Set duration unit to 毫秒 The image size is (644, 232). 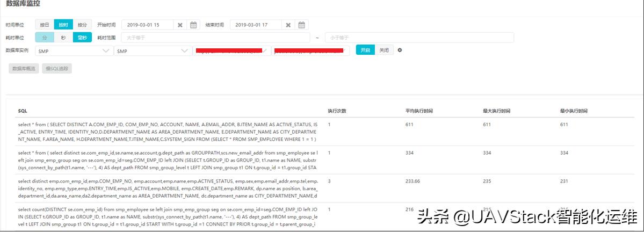click(x=83, y=38)
